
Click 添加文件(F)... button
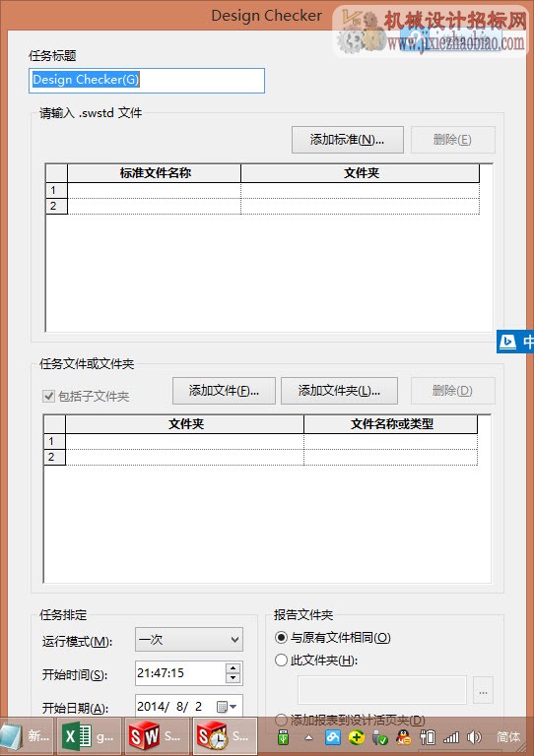(224, 391)
